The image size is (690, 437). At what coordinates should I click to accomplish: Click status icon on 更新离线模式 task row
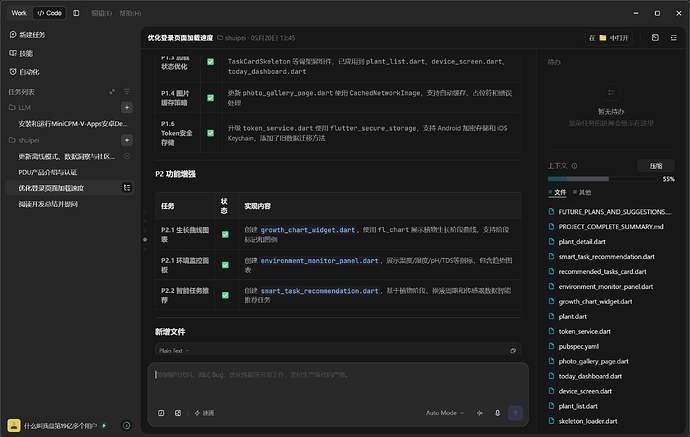point(127,156)
